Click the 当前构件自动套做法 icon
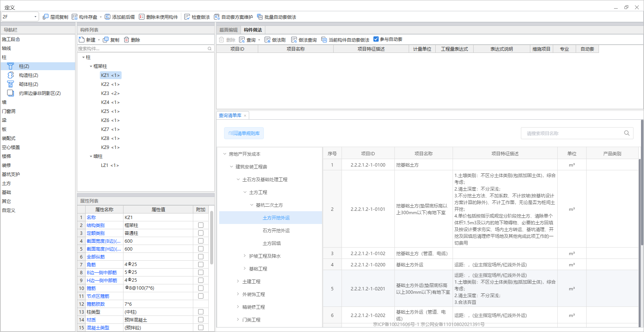The height and width of the screenshot is (332, 644). [324, 40]
